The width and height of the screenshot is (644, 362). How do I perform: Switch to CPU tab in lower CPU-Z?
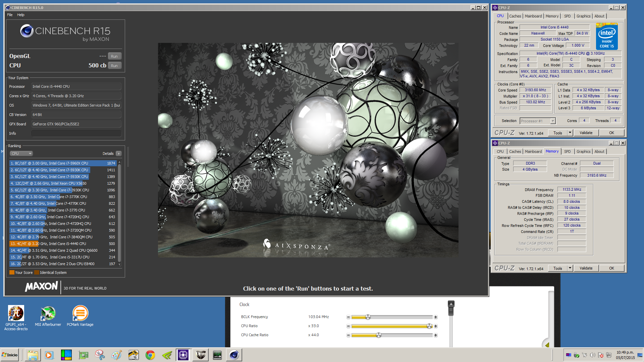(x=500, y=152)
